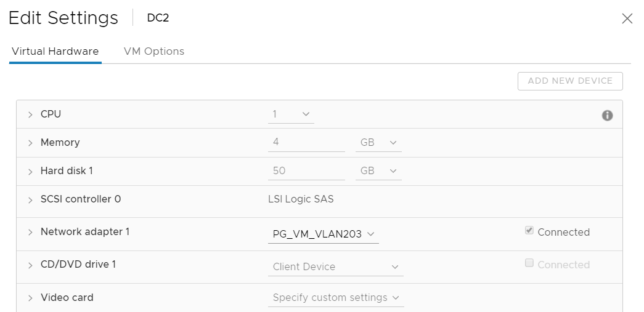Toggle Network adapter 1 Connected checkbox

pyautogui.click(x=529, y=231)
